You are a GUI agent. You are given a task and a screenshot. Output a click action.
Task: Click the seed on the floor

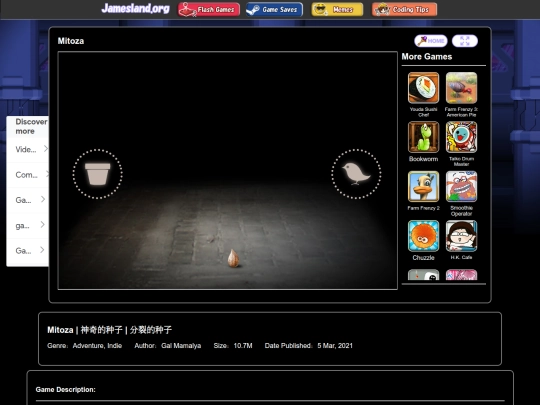233,258
